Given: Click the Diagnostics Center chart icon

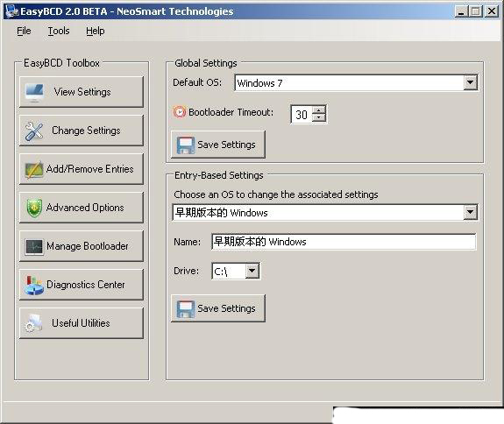Looking at the screenshot, I should pyautogui.click(x=34, y=285).
